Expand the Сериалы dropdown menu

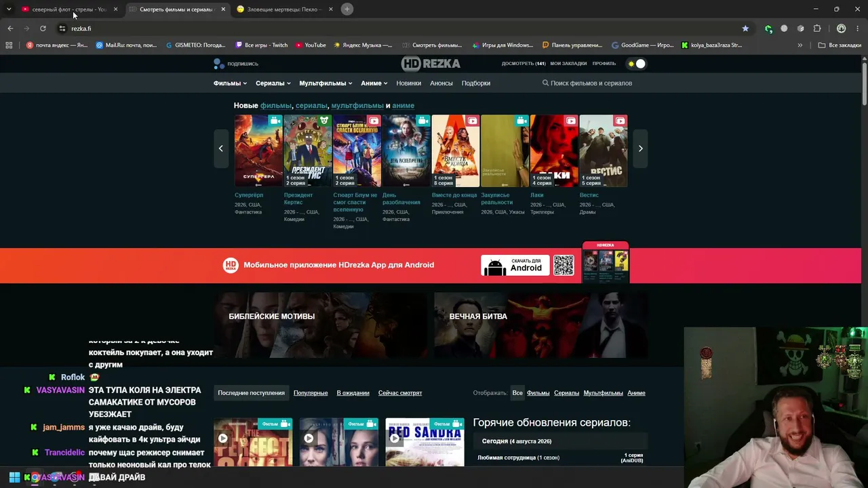point(273,83)
